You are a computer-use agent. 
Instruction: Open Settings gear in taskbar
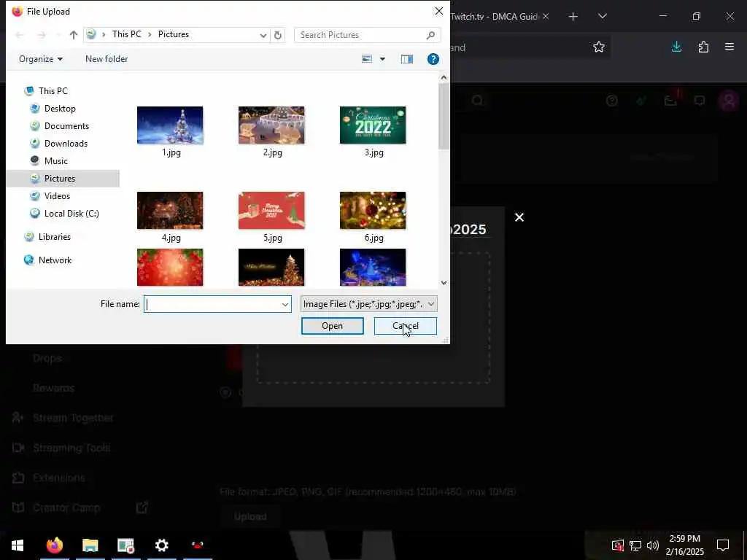pos(162,545)
